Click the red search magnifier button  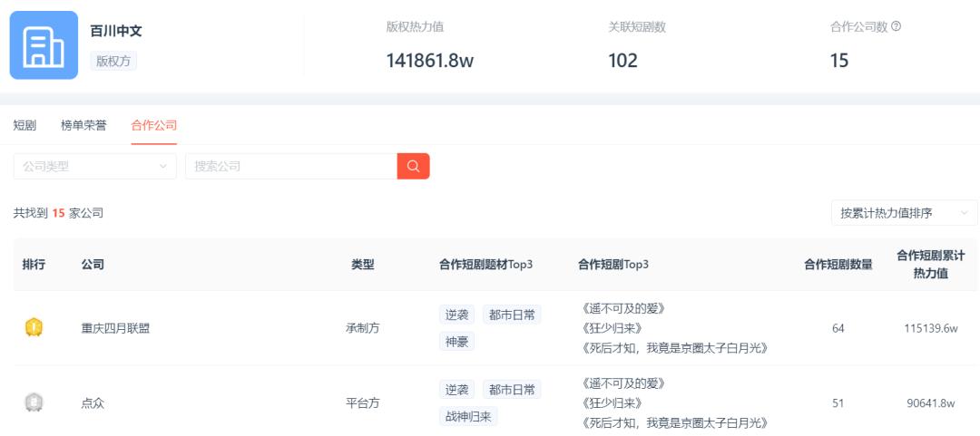point(413,166)
